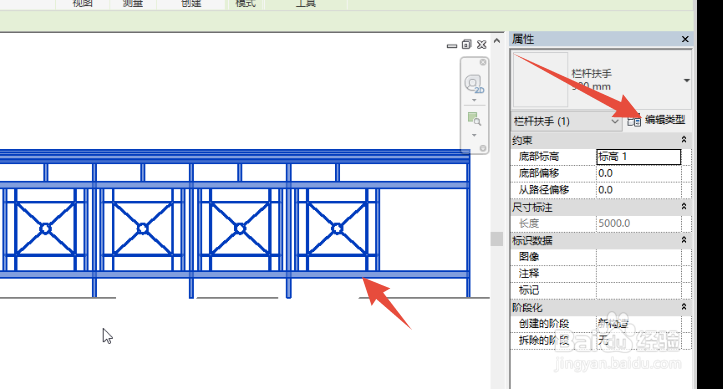723x389 pixels.
Task: Select the 从路径偏移 parameter label
Action: (544, 190)
